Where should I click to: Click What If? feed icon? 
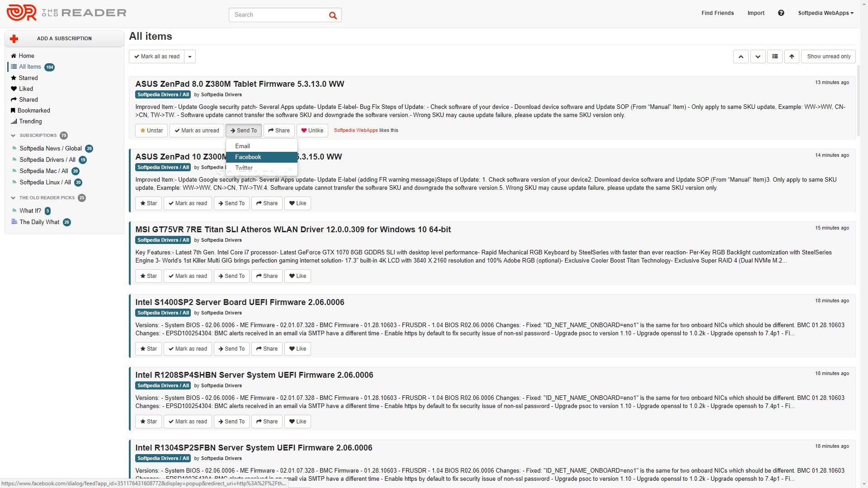click(x=14, y=211)
